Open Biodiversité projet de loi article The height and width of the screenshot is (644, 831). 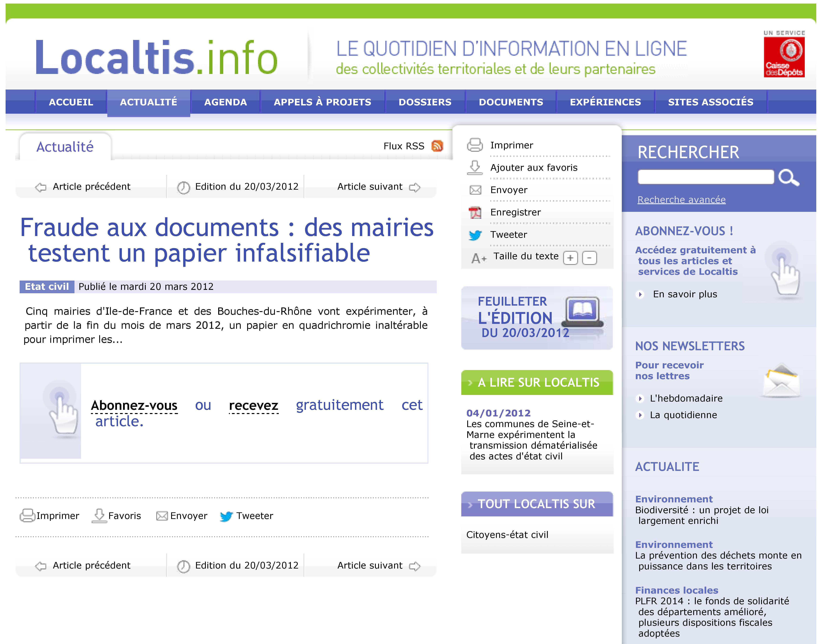click(x=702, y=515)
